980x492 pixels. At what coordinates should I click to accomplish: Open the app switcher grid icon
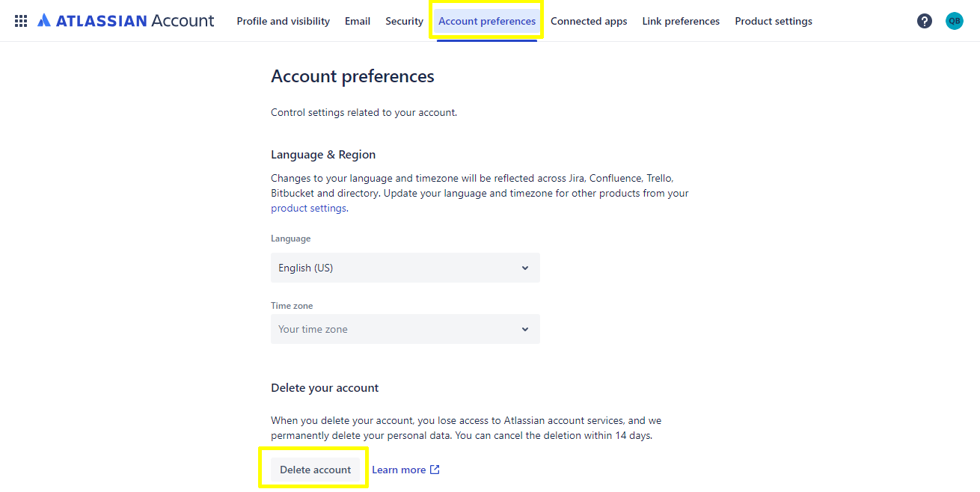(x=21, y=21)
